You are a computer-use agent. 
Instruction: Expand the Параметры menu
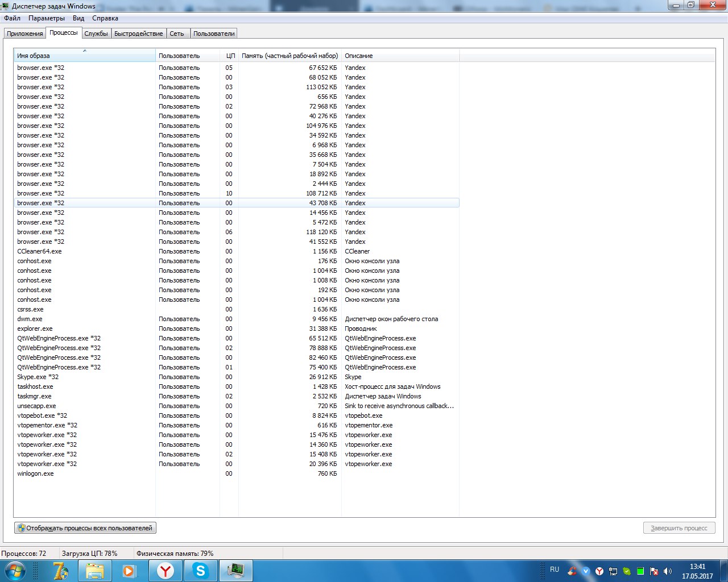[x=47, y=18]
